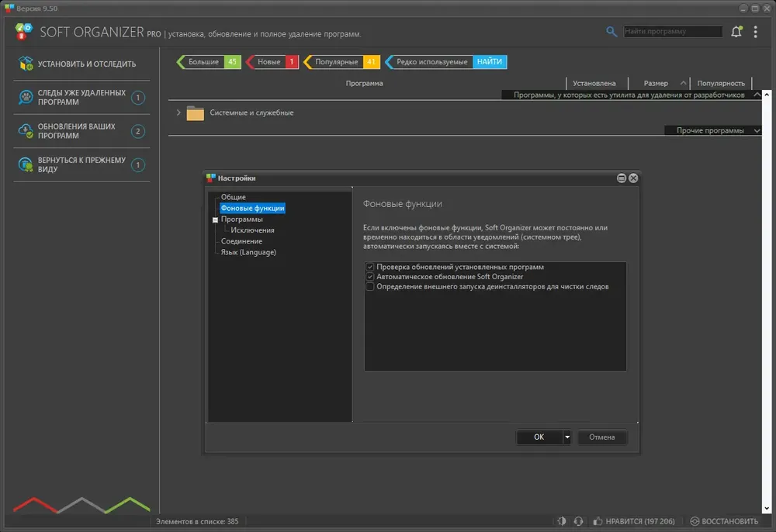The height and width of the screenshot is (532, 776).
Task: Select the Язык (Language) settings item
Action: (x=248, y=252)
